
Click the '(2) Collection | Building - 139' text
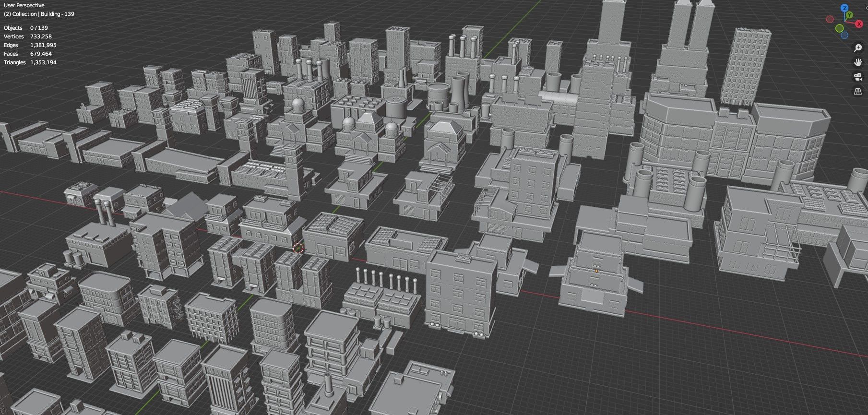pyautogui.click(x=39, y=14)
